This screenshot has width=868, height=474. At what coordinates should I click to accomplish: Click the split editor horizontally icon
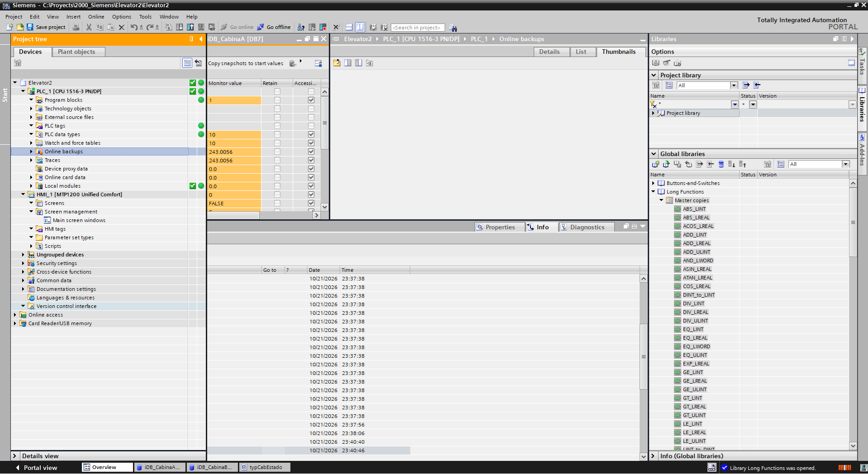point(349,27)
